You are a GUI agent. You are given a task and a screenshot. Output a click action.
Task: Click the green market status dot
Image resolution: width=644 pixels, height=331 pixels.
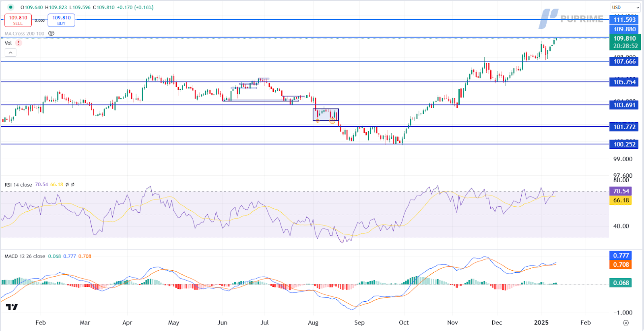[10, 7]
